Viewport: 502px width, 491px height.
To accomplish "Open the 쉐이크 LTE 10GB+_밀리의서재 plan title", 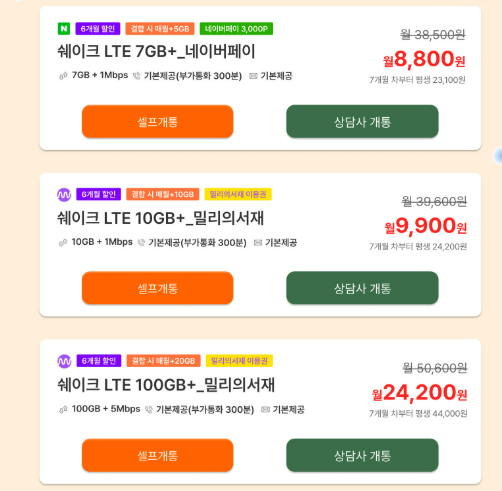I will pyautogui.click(x=161, y=218).
